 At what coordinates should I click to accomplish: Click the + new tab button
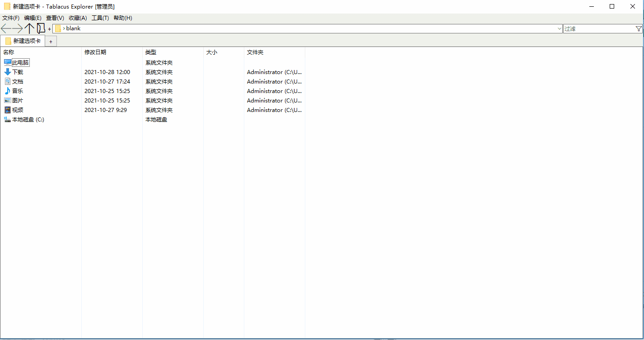pyautogui.click(x=51, y=41)
